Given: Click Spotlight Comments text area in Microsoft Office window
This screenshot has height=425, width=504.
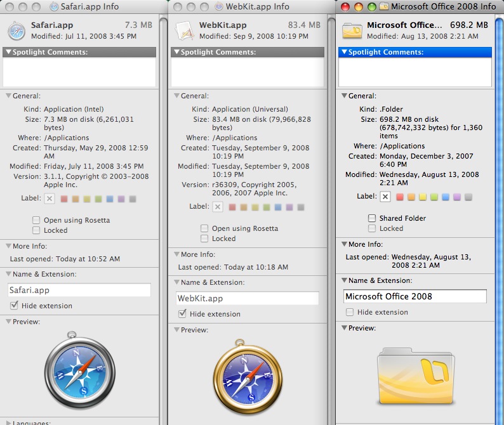Looking at the screenshot, I should [x=415, y=72].
